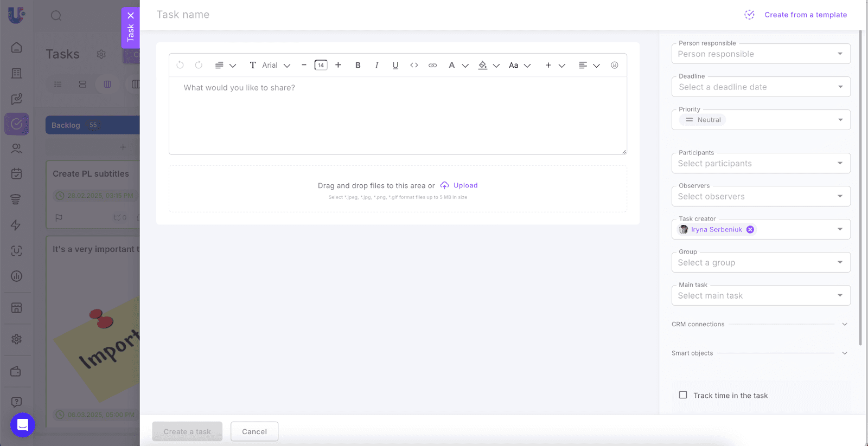This screenshot has width=868, height=446.
Task: Click Create from a template link
Action: tap(805, 15)
